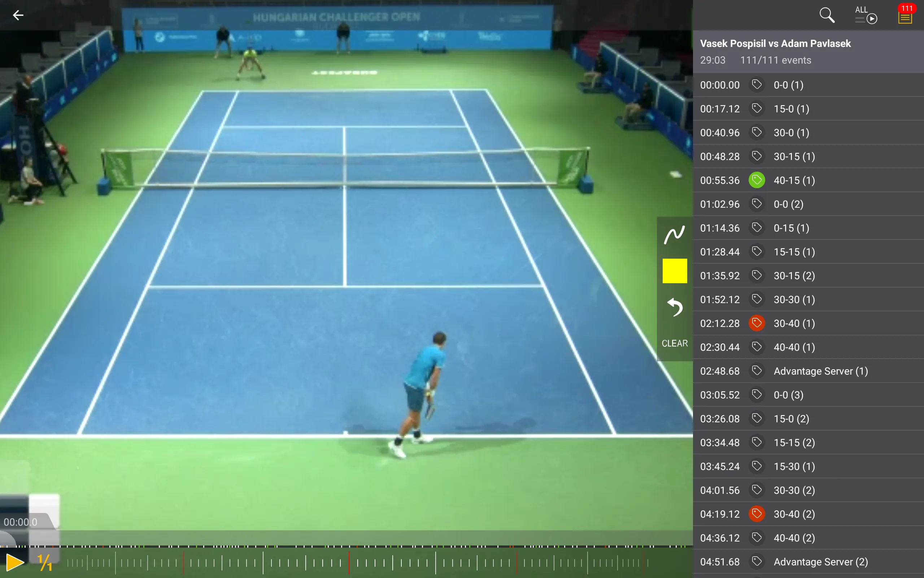The height and width of the screenshot is (578, 924).
Task: Toggle the ALL play mode icon
Action: pyautogui.click(x=866, y=15)
